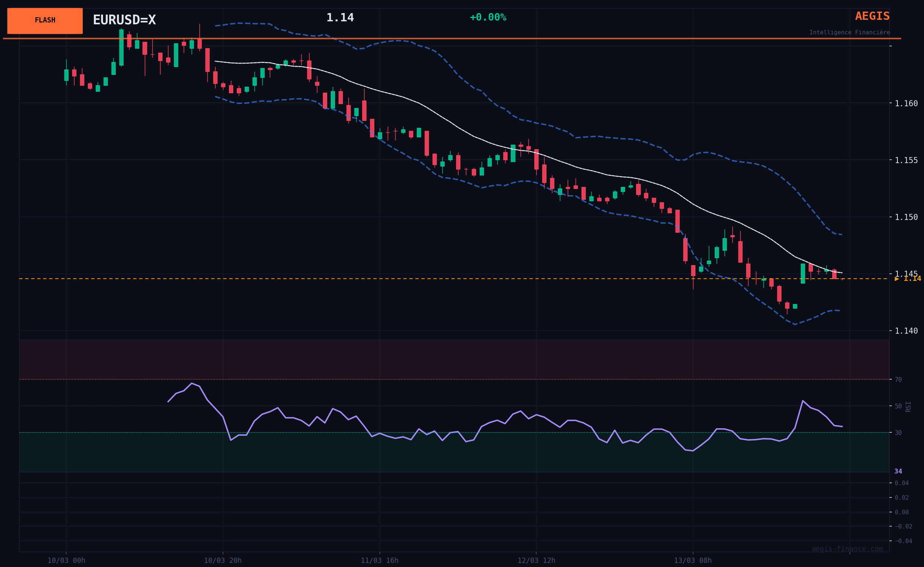Click the 1.155 price axis label
This screenshot has height=567, width=924.
point(906,160)
